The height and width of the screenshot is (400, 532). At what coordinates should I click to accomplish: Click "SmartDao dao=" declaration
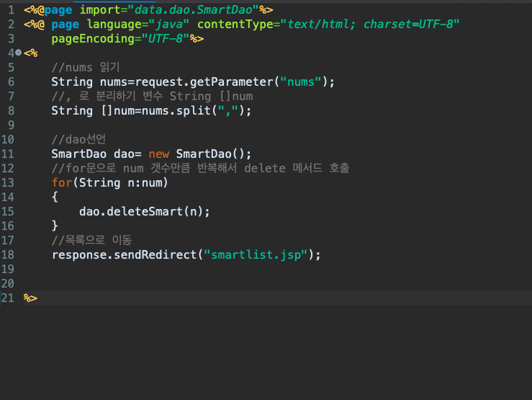pos(96,154)
